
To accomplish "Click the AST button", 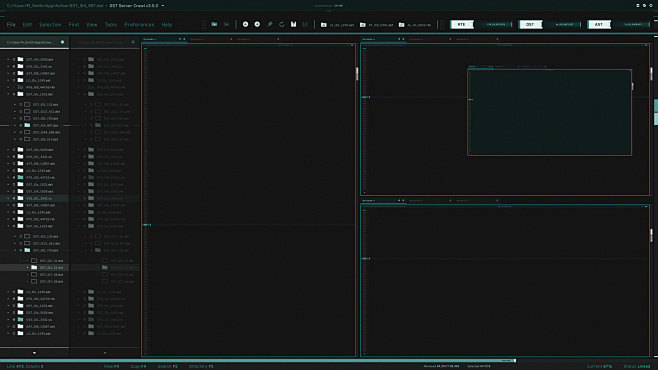I will pos(599,24).
